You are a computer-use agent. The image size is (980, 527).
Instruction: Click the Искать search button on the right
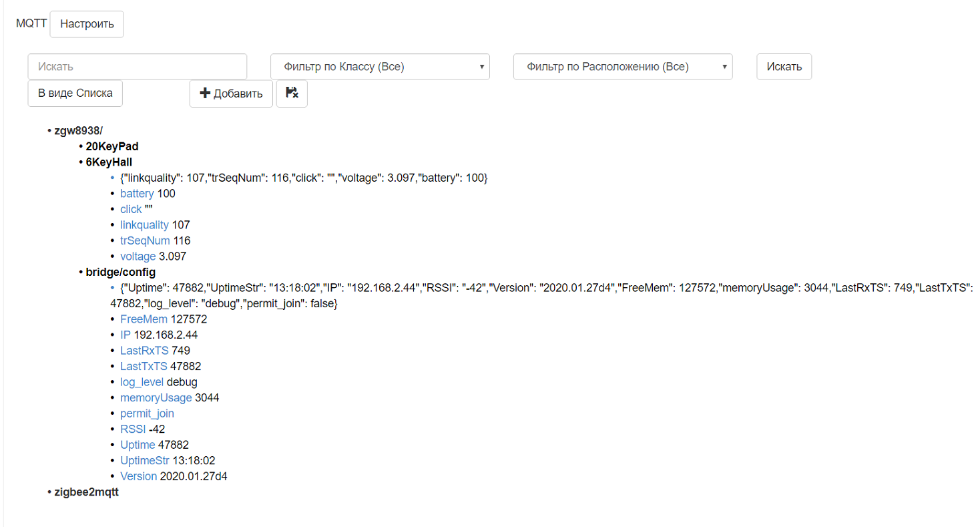[x=784, y=67]
